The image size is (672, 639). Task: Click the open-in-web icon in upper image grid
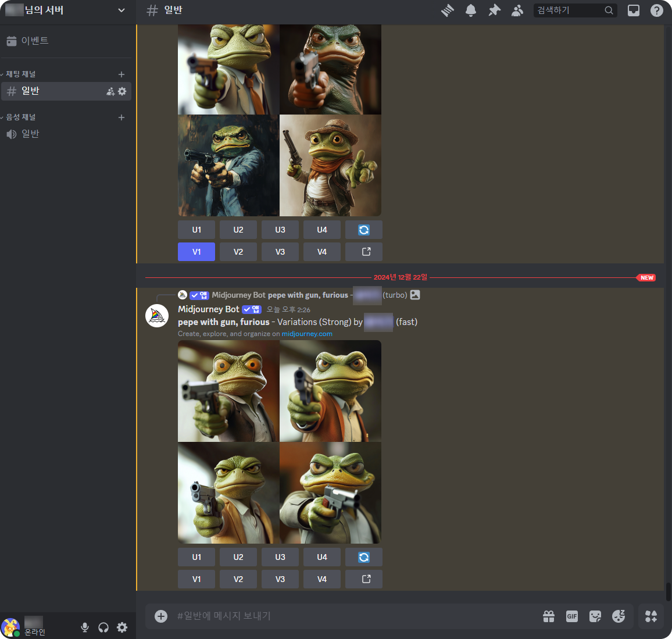(364, 252)
